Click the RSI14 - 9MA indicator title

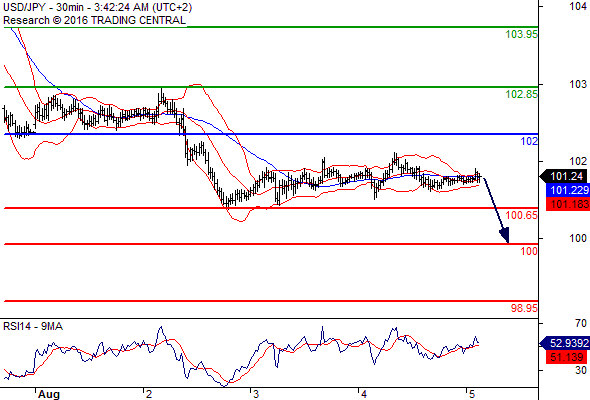33,326
